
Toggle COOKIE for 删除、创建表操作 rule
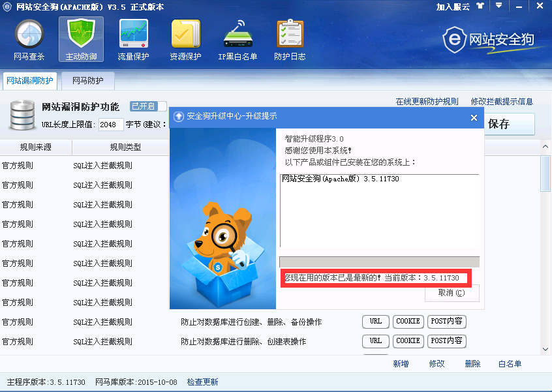tap(408, 341)
